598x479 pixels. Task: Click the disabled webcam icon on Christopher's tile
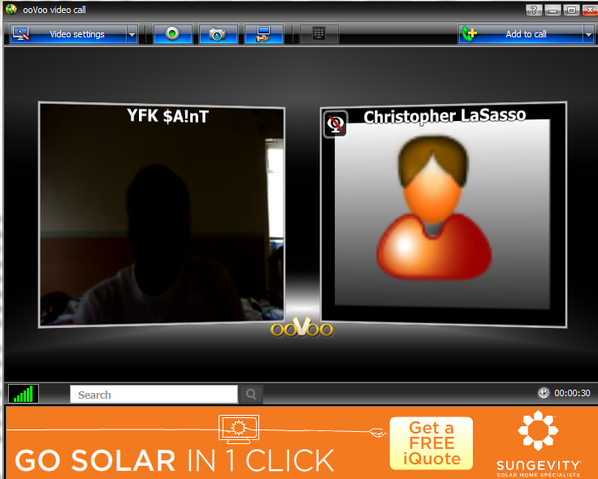[335, 124]
